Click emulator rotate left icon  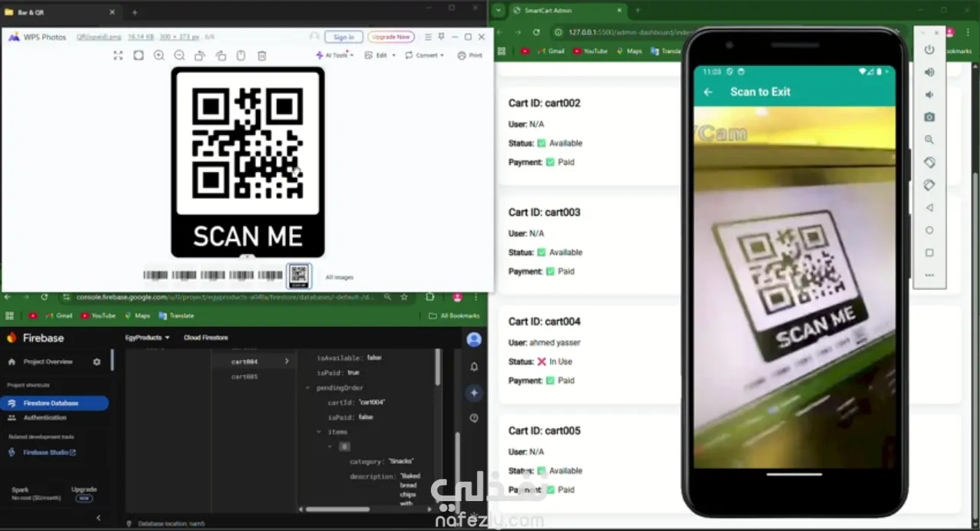click(929, 162)
